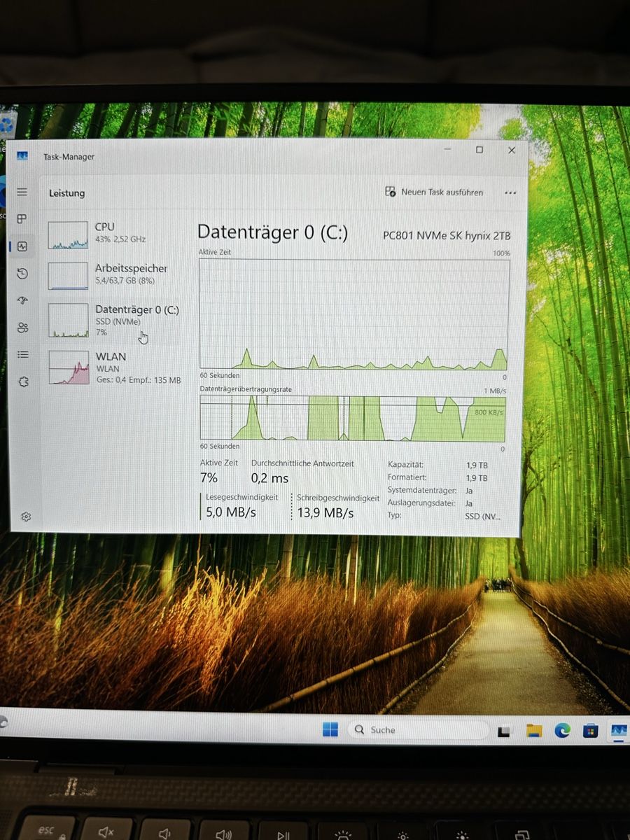The width and height of the screenshot is (630, 840).
Task: Open the Startup apps page icon
Action: pyautogui.click(x=22, y=300)
